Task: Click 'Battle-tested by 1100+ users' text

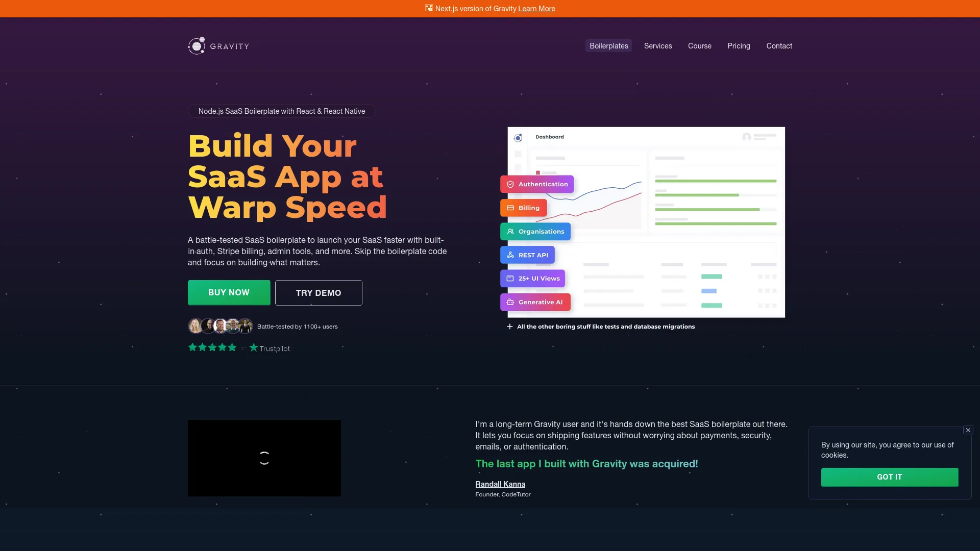Action: pos(297,327)
